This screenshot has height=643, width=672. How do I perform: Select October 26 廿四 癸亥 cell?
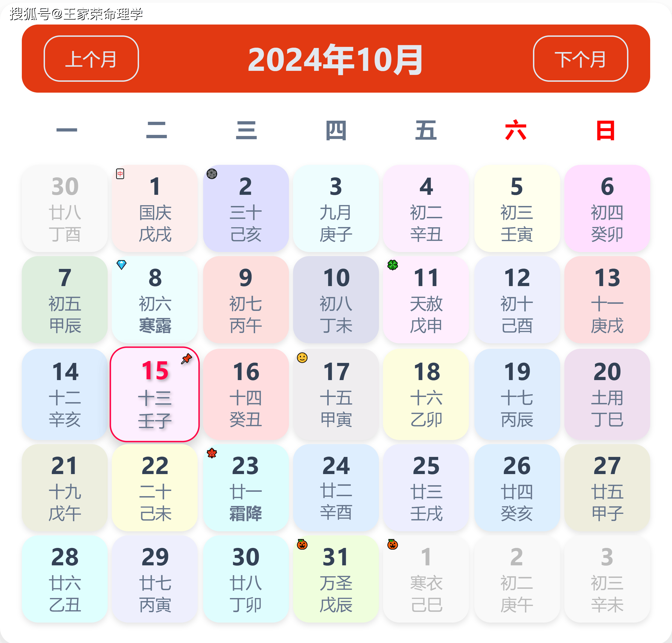tap(517, 488)
